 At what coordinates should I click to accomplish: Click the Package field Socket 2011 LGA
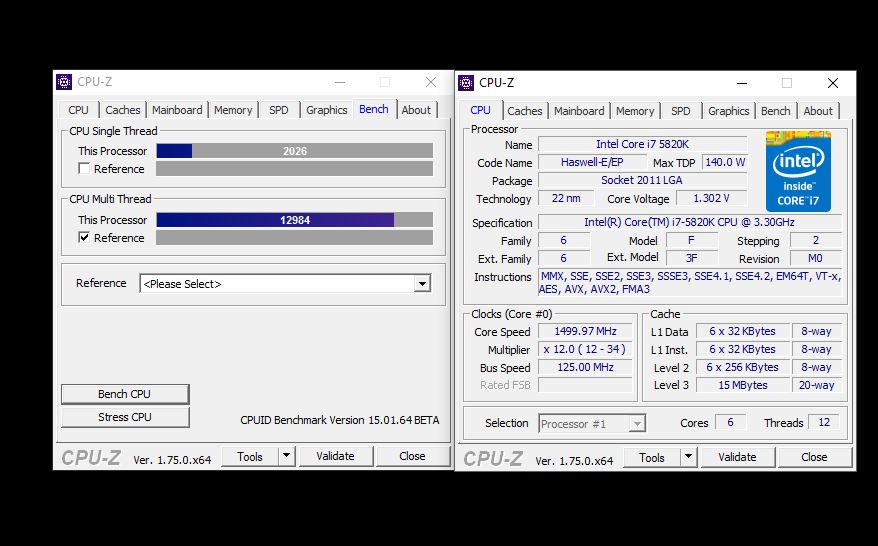[642, 180]
